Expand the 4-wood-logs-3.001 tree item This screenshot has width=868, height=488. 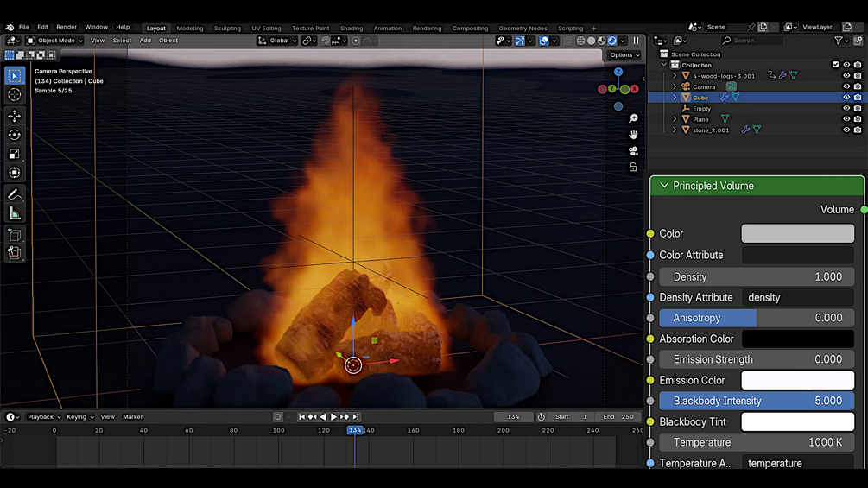pos(675,76)
